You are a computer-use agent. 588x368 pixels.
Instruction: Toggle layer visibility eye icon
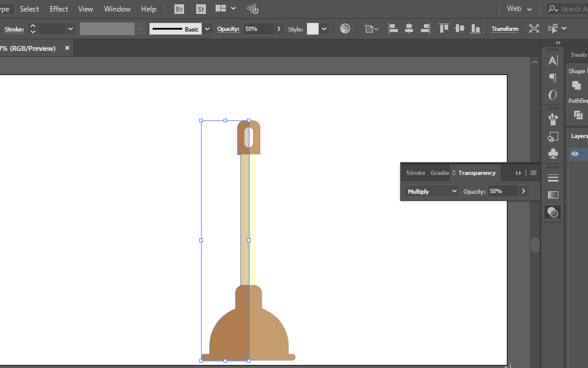(575, 154)
